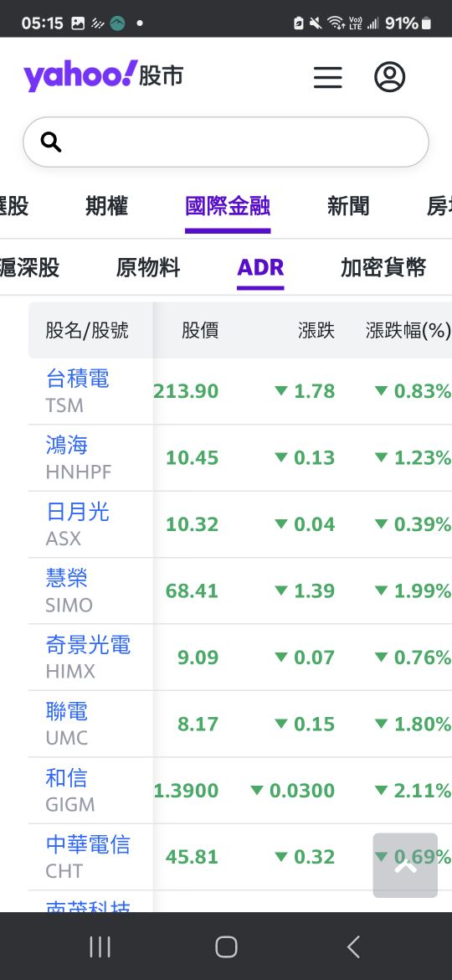Tap the Android back navigation icon
Screen dimensions: 452x980
353,946
